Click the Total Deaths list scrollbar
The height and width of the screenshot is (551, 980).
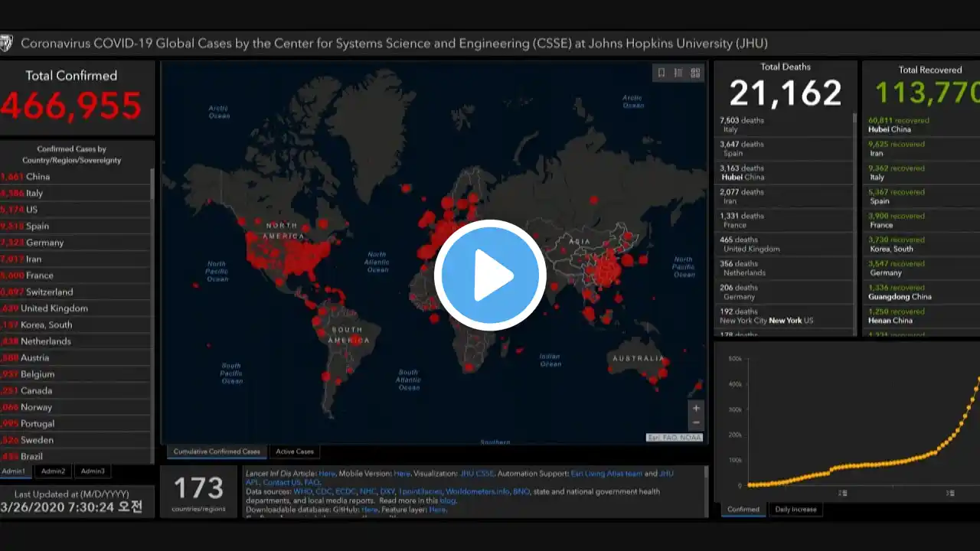(x=855, y=225)
